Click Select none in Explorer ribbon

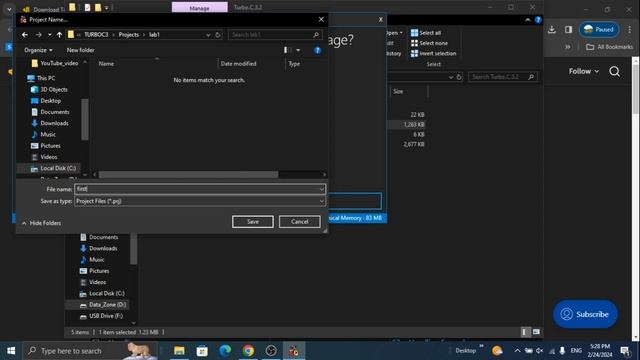[x=429, y=43]
